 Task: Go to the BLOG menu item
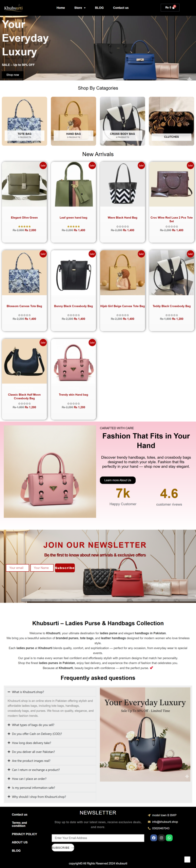99,8
